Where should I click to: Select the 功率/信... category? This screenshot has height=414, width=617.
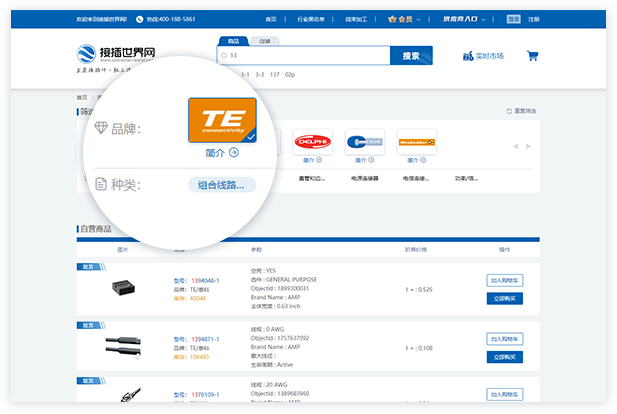click(x=467, y=178)
